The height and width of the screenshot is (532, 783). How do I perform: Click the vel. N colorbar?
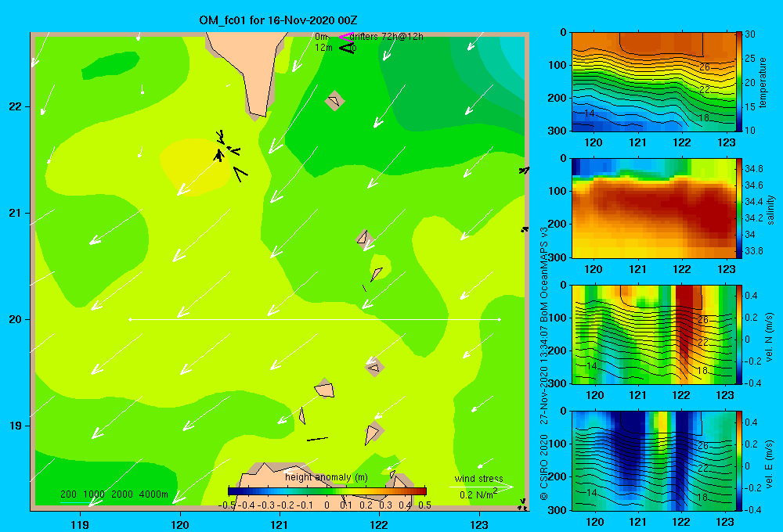tap(739, 335)
